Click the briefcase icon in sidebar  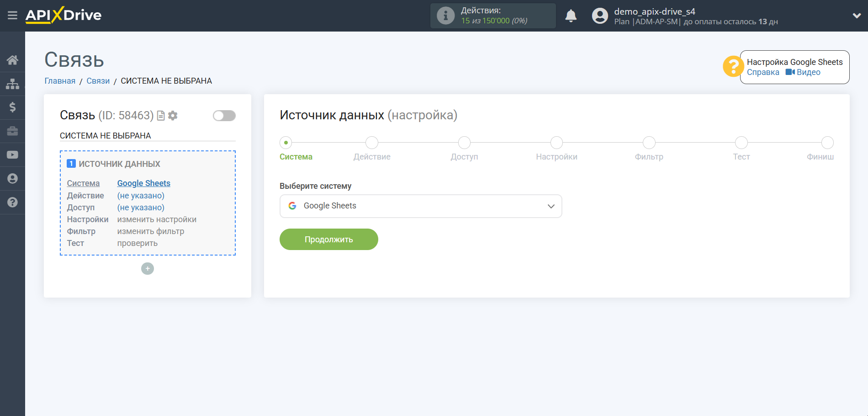pyautogui.click(x=12, y=131)
